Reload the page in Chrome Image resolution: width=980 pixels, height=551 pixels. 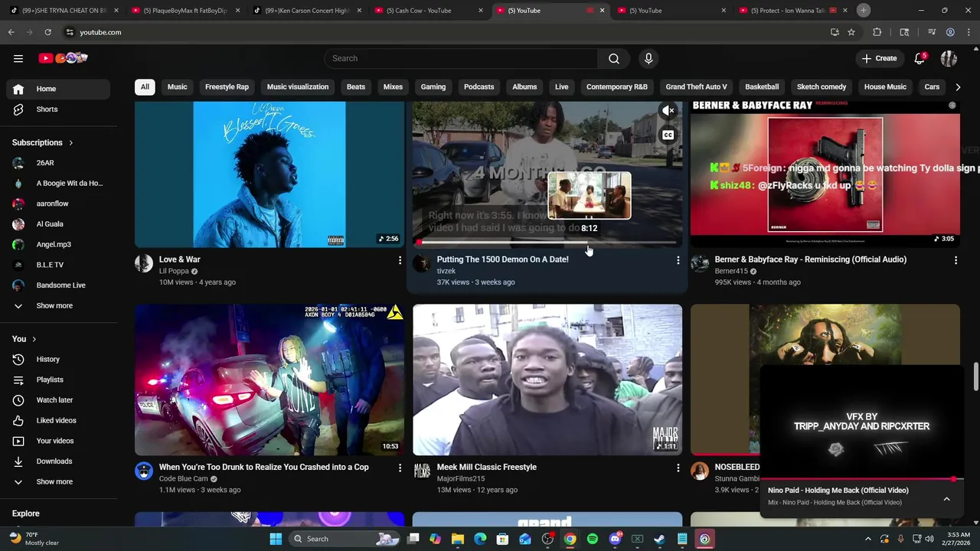47,32
